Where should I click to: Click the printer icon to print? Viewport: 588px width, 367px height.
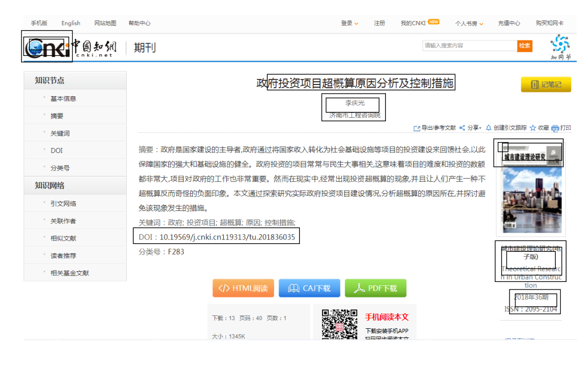click(555, 128)
